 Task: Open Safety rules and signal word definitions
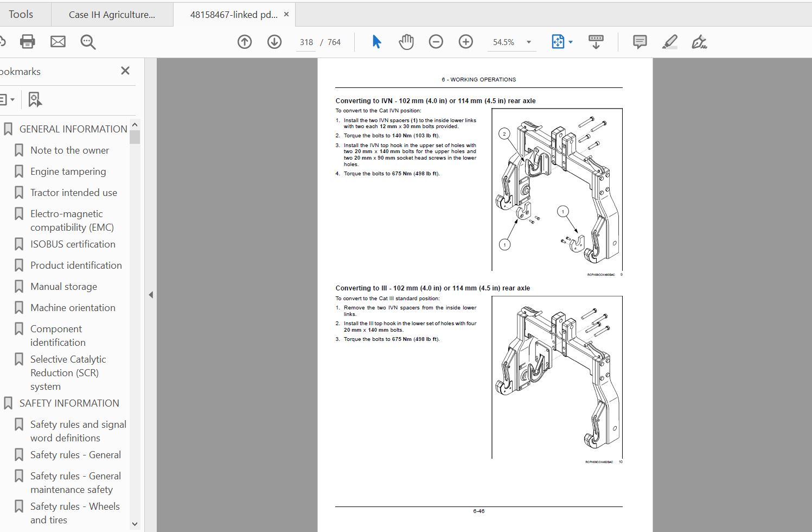(x=78, y=431)
